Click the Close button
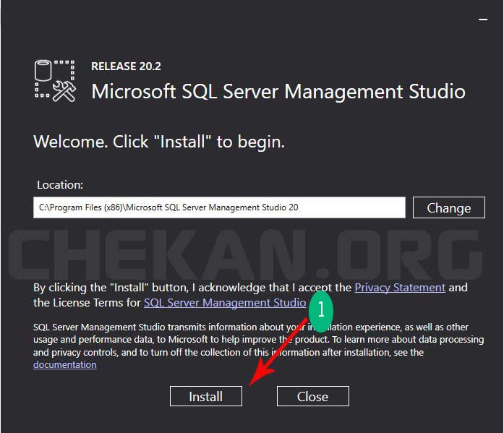 [x=313, y=396]
